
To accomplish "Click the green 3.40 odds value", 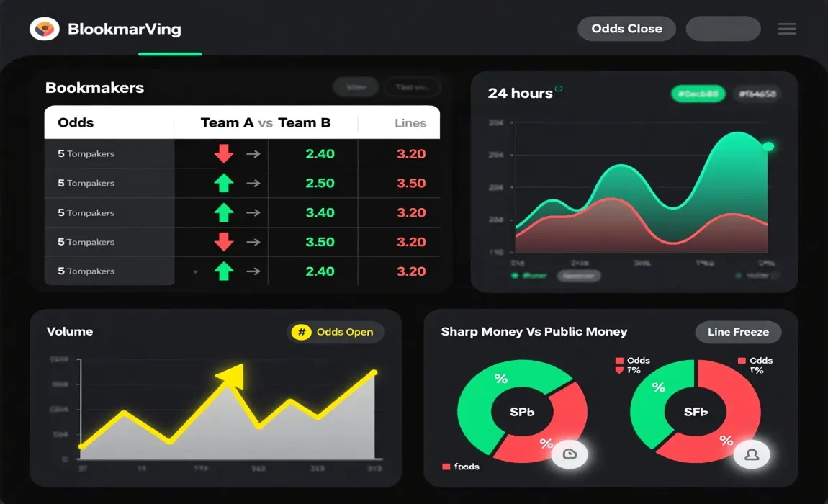I will pyautogui.click(x=320, y=212).
